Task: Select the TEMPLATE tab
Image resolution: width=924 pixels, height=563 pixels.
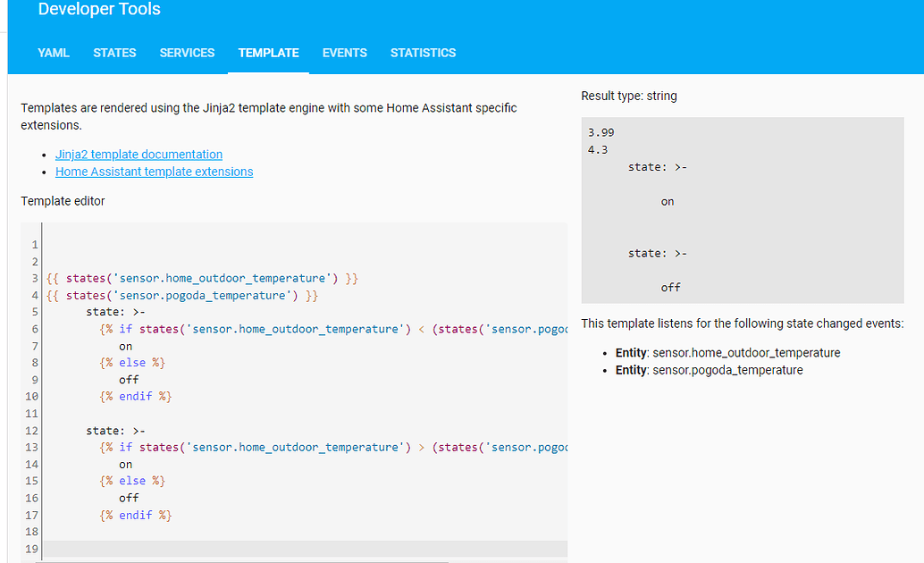Action: pos(268,53)
